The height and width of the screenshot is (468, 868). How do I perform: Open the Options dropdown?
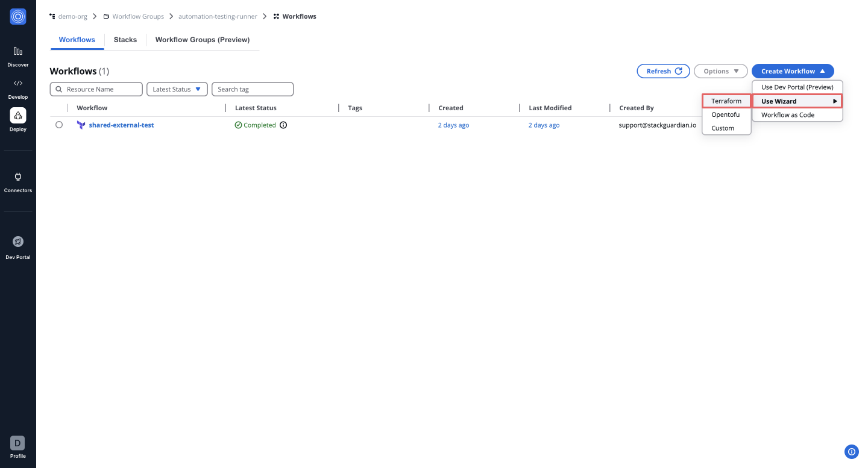[x=721, y=71]
